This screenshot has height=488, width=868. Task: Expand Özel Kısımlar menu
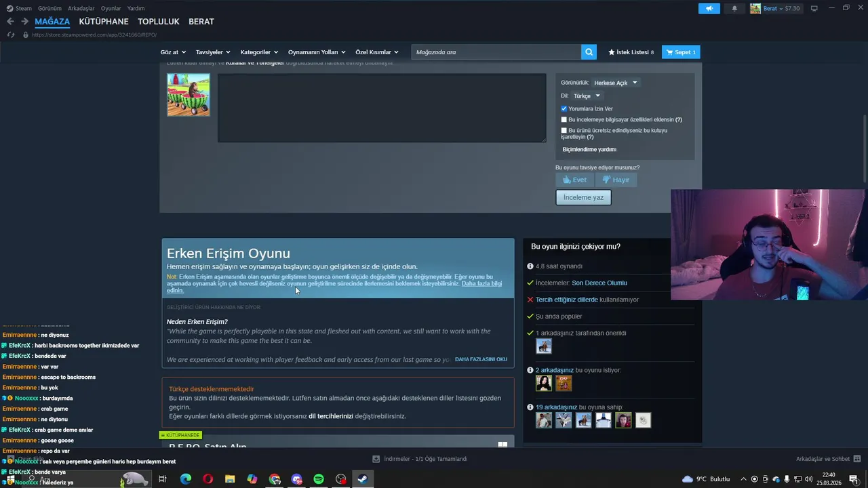click(x=377, y=52)
